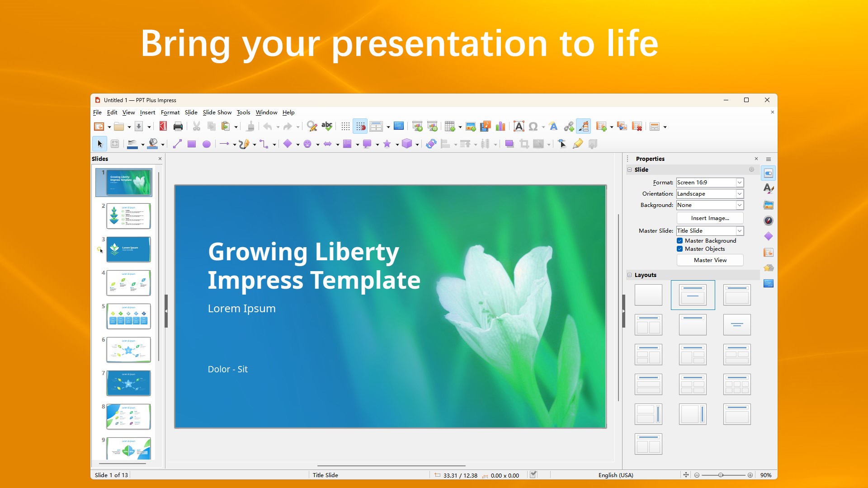The width and height of the screenshot is (868, 488).
Task: Open the Master Slide dropdown
Action: tap(740, 231)
